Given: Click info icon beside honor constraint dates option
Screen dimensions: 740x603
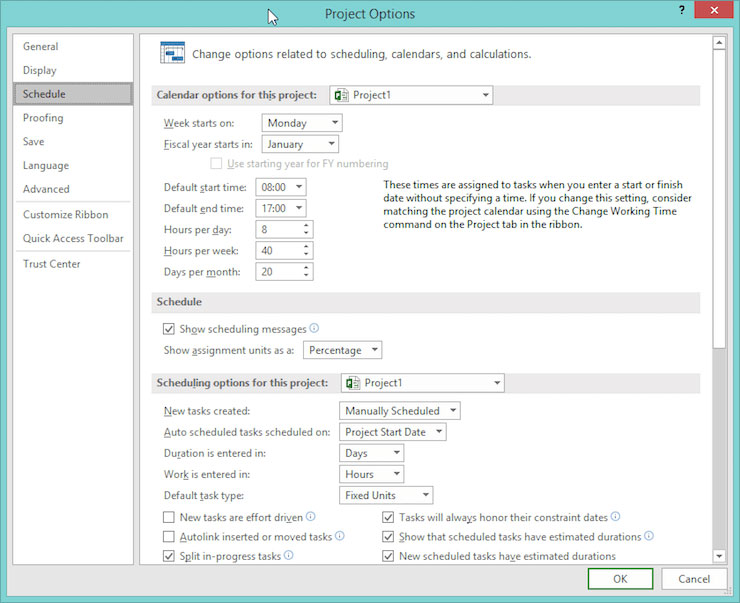Looking at the screenshot, I should pos(616,517).
